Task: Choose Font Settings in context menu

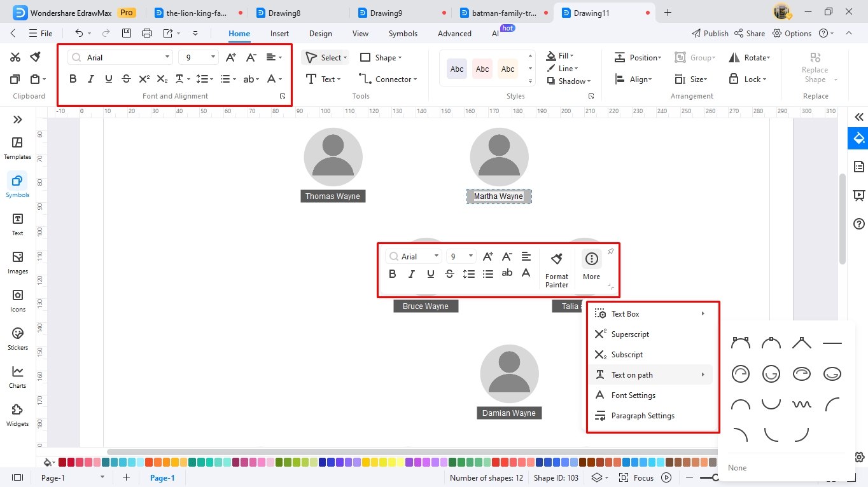Action: tap(633, 395)
